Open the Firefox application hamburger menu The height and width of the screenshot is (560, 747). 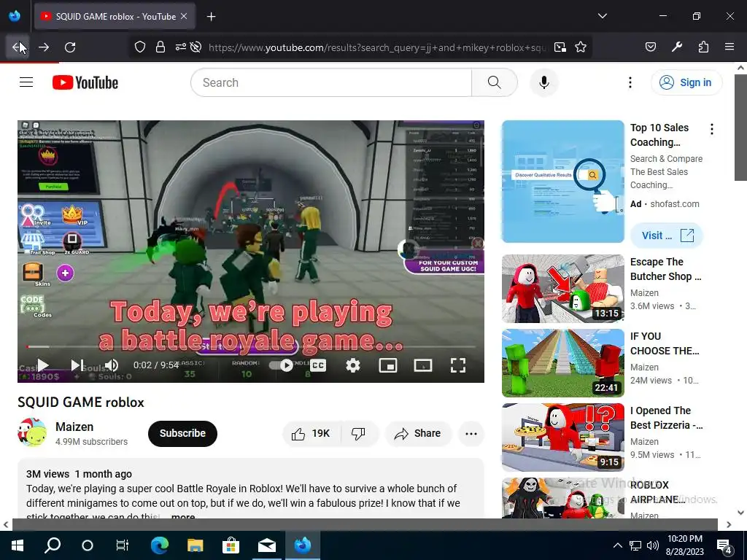click(x=729, y=47)
